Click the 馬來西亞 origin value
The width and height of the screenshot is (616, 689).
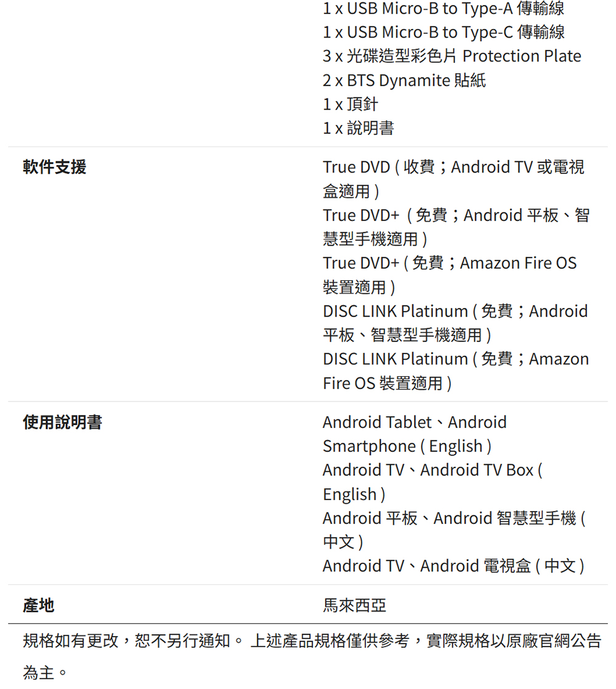coord(354,605)
